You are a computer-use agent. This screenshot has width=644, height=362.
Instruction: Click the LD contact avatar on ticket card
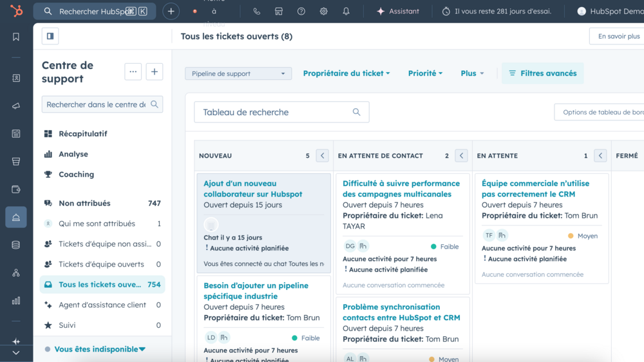(211, 338)
